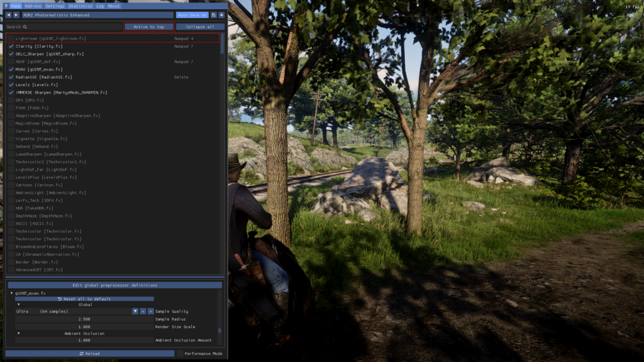Click the effect Search field
This screenshot has height=362, width=644.
click(x=65, y=26)
